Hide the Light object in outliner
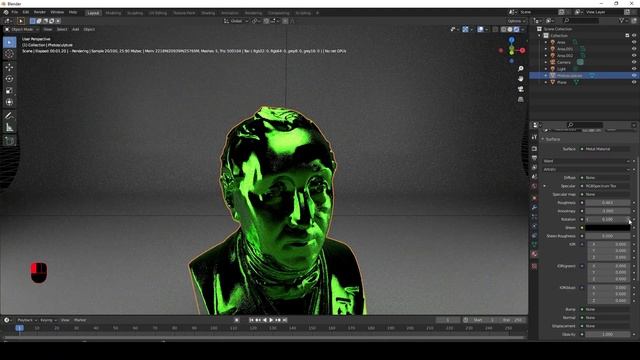Viewport: 640px width, 360px height. coord(634,69)
